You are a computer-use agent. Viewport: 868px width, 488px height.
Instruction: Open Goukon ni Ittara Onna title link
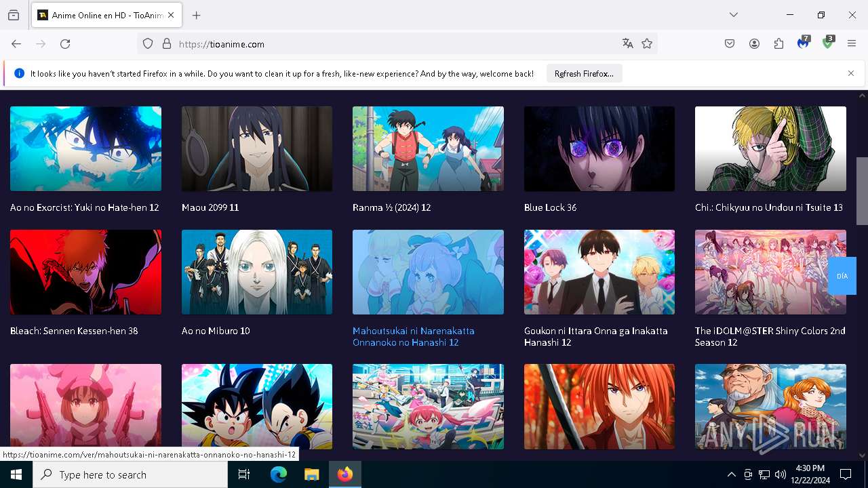(596, 337)
